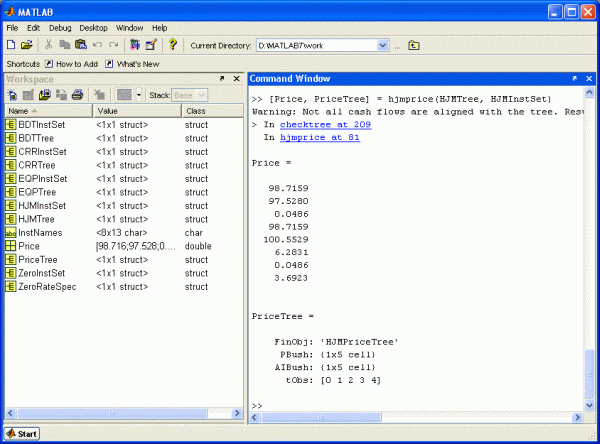Launch GUIDE editor icon

[x=151, y=45]
